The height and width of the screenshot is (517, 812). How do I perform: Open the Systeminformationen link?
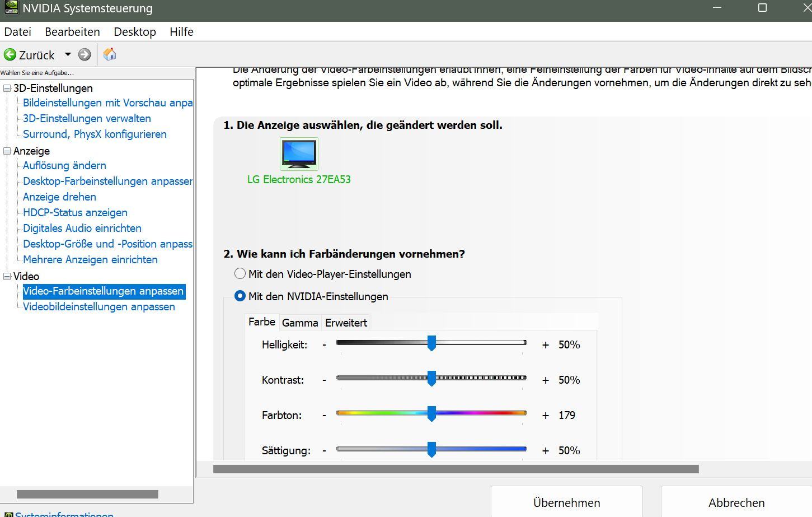point(64,514)
